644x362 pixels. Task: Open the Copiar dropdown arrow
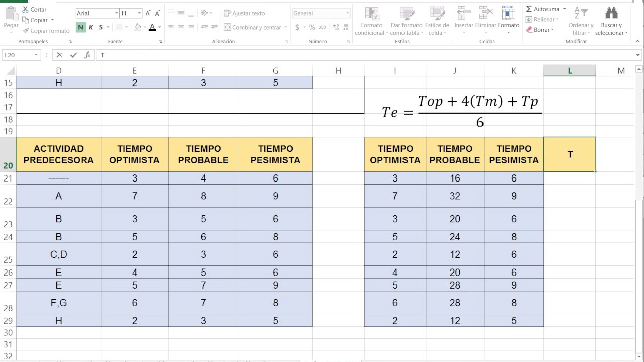(52, 20)
